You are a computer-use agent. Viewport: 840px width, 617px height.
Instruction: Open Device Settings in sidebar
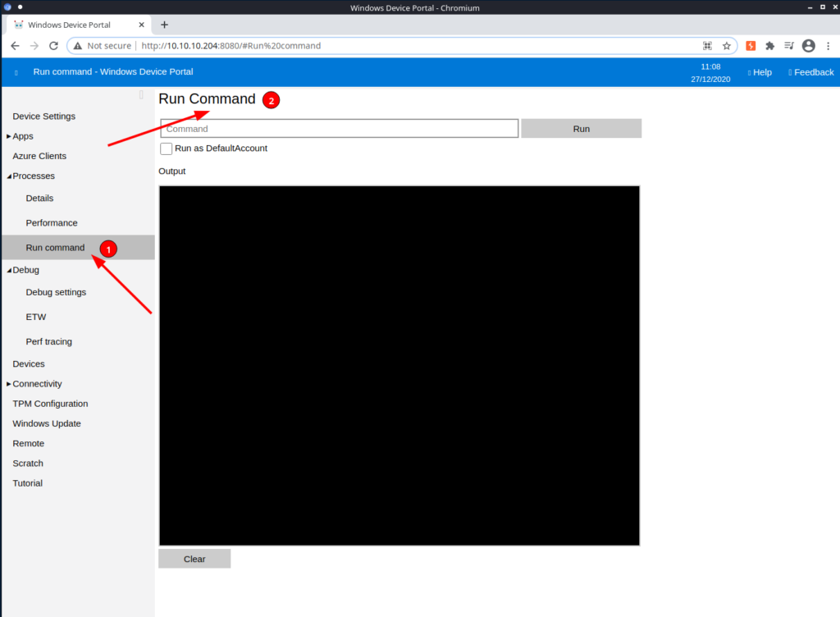44,117
